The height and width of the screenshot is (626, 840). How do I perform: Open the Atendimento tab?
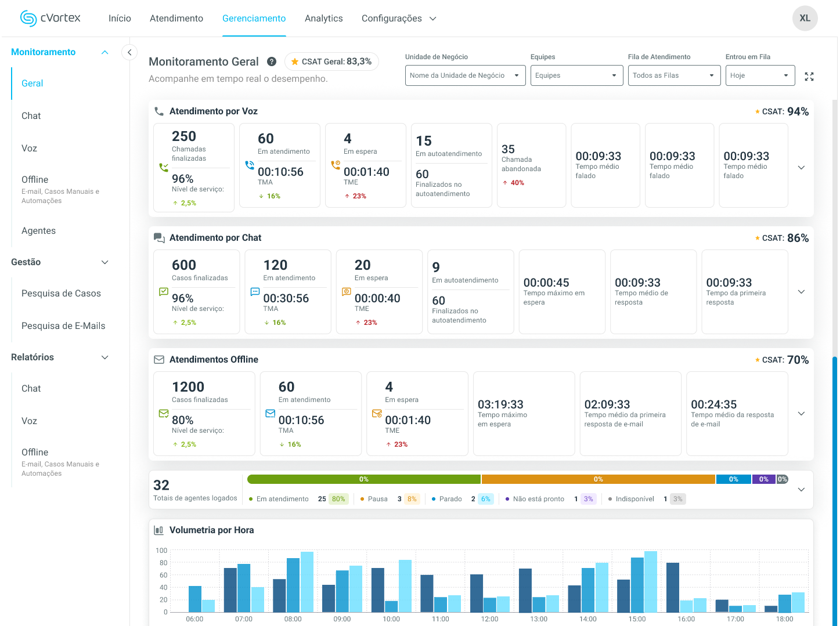(x=176, y=19)
